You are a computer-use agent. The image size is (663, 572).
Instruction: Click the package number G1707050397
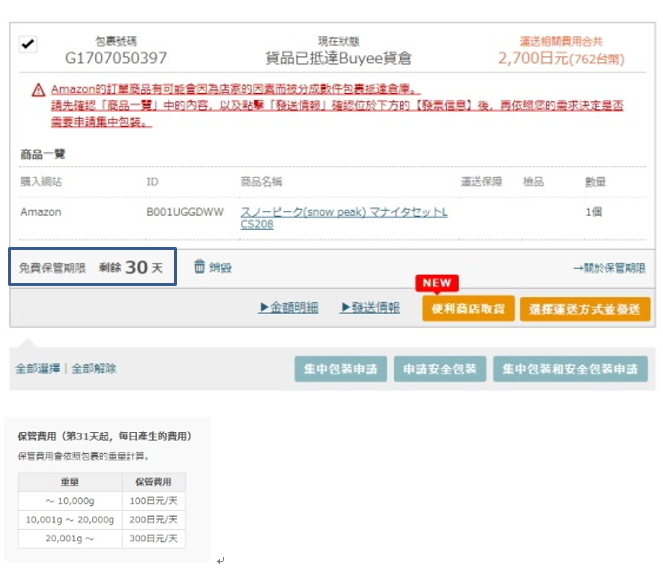(x=116, y=58)
